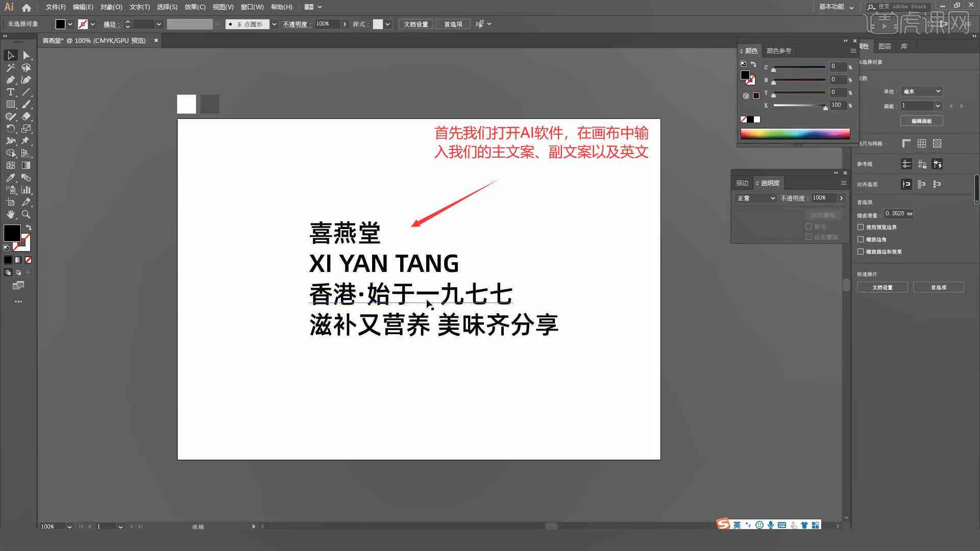Screen dimensions: 980x551
Task: Drag the Y channel slider
Action: (x=774, y=94)
